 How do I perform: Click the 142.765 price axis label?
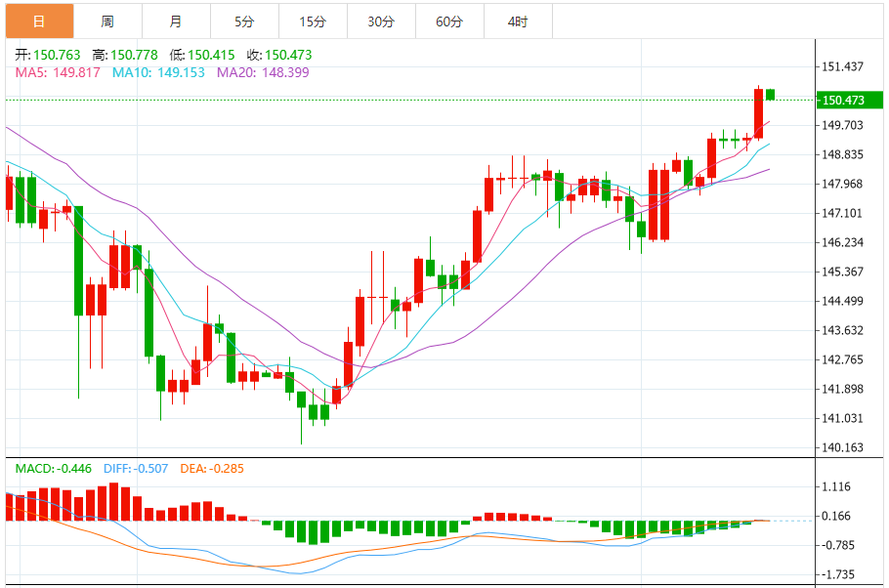(842, 359)
